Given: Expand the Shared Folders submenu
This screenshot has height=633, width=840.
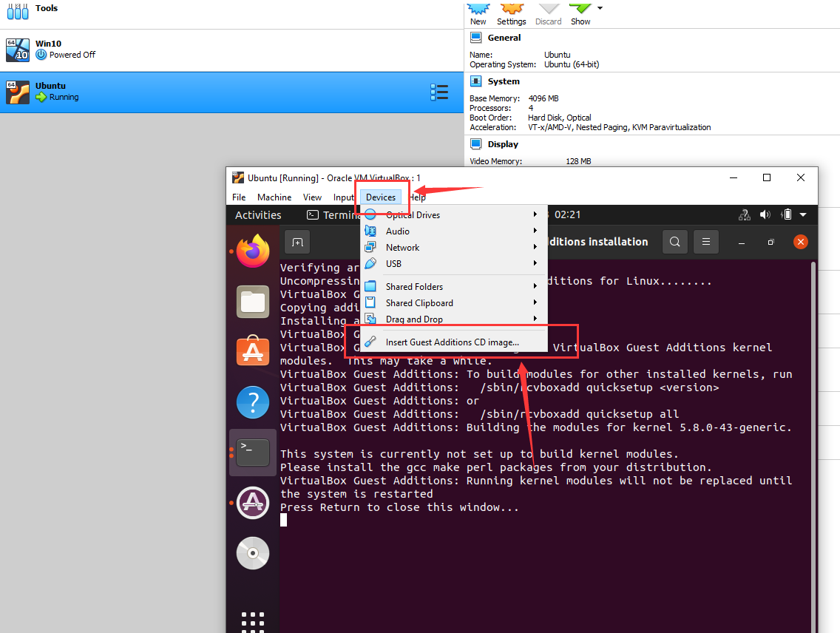Looking at the screenshot, I should (454, 286).
